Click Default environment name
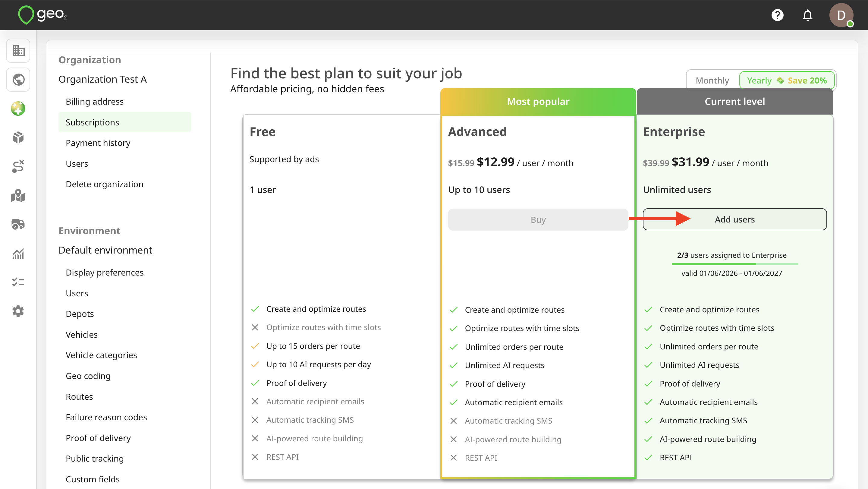The image size is (868, 489). pos(105,250)
